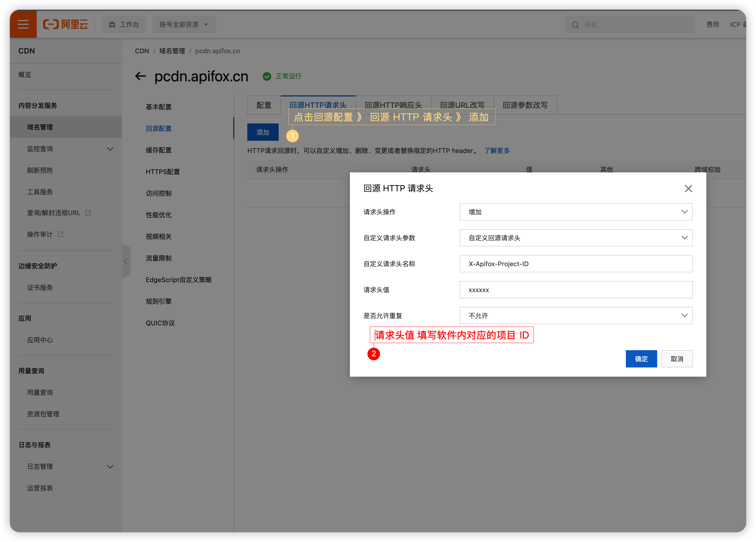Click the blue 添加 button

coord(263,132)
